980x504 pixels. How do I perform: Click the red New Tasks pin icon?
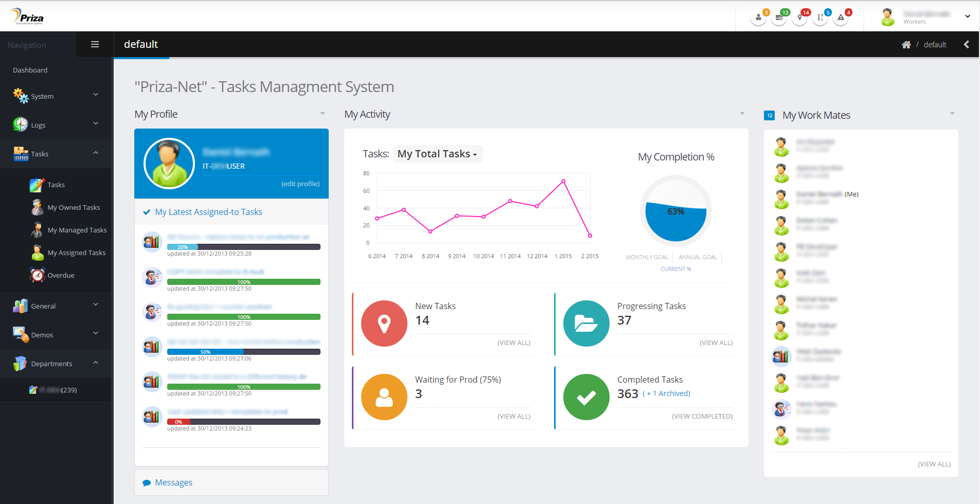click(x=384, y=323)
